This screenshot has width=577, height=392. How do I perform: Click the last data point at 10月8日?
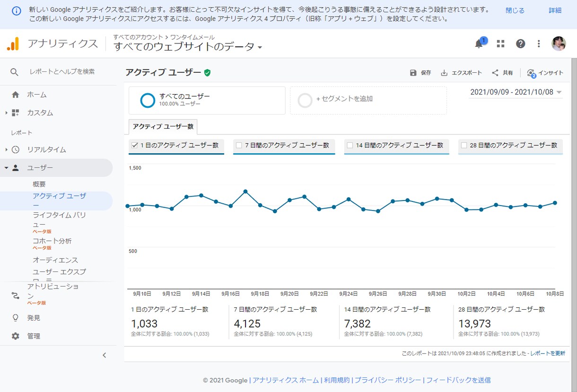(555, 203)
